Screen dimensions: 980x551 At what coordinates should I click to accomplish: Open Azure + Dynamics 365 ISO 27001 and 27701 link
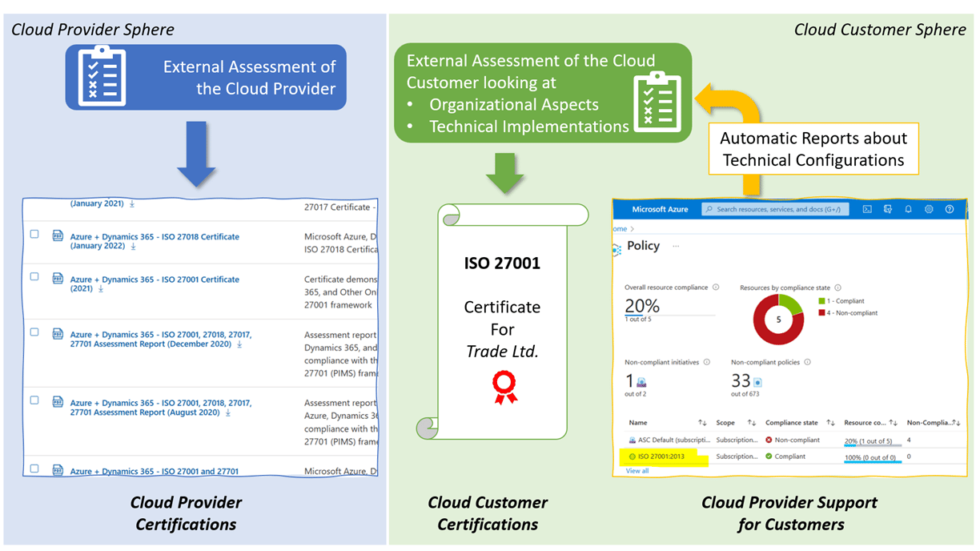(155, 472)
